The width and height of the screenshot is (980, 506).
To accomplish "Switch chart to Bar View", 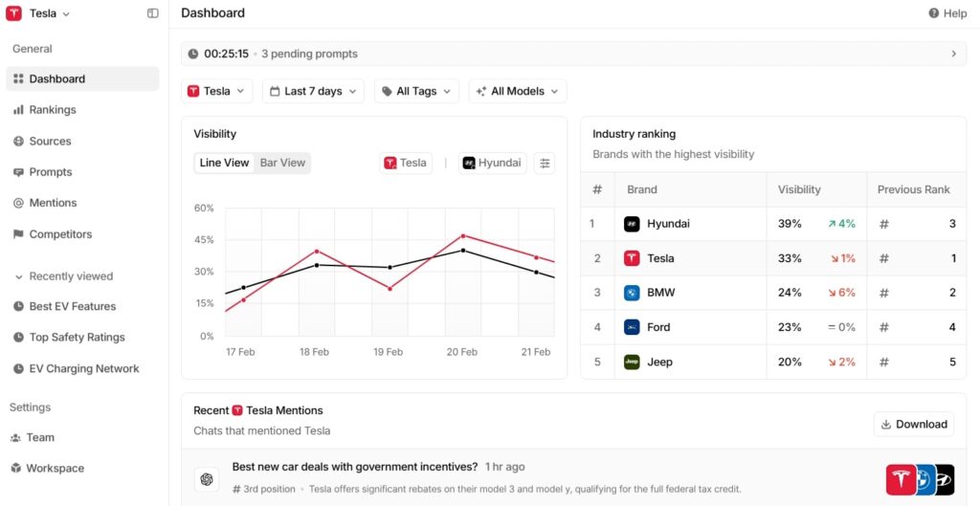I will (x=282, y=163).
